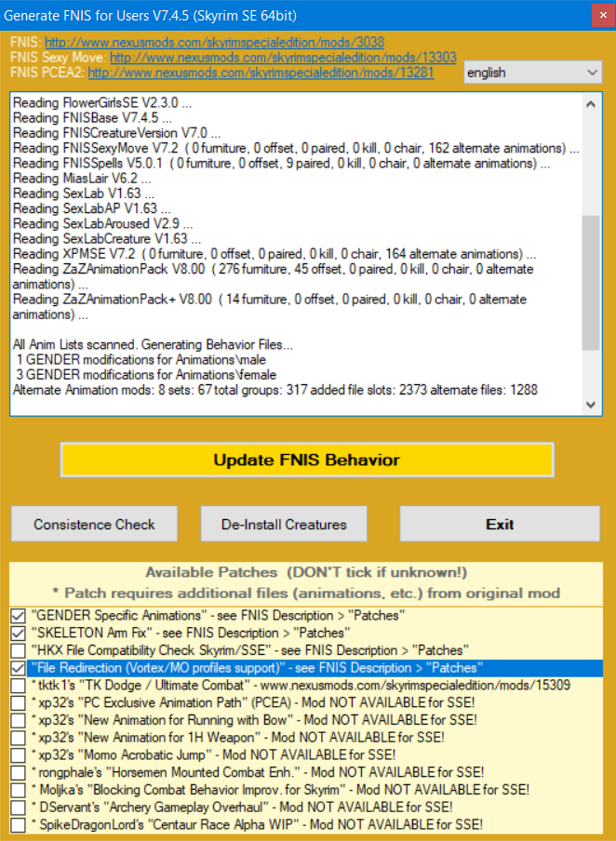This screenshot has width=616, height=841.
Task: Click the 'All Anim Lists scanned' log line
Action: point(153,344)
